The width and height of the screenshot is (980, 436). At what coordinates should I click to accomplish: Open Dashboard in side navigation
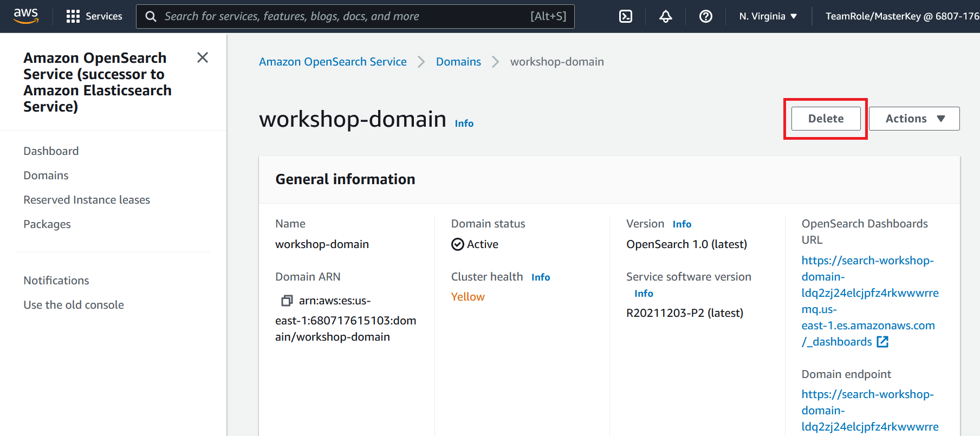click(51, 151)
